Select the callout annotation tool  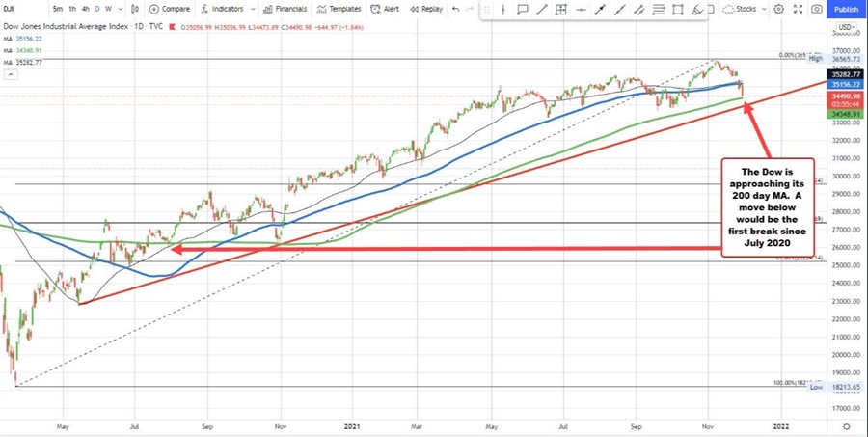(522, 10)
